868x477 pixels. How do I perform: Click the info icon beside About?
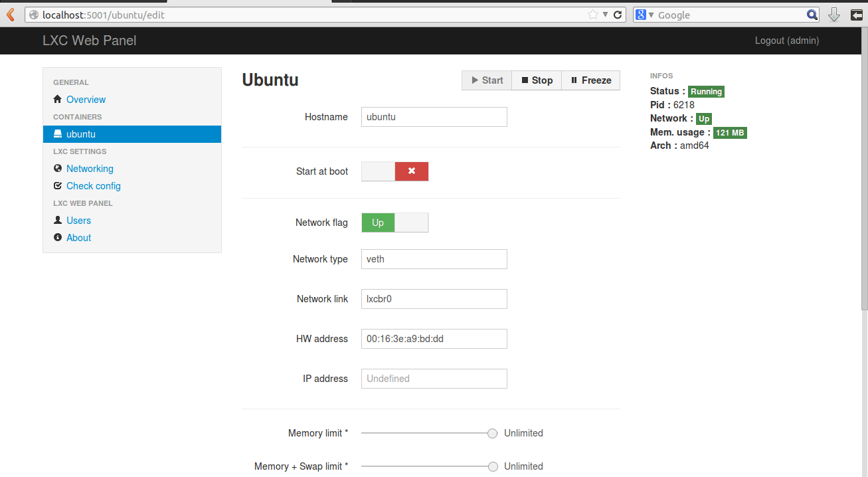point(57,238)
